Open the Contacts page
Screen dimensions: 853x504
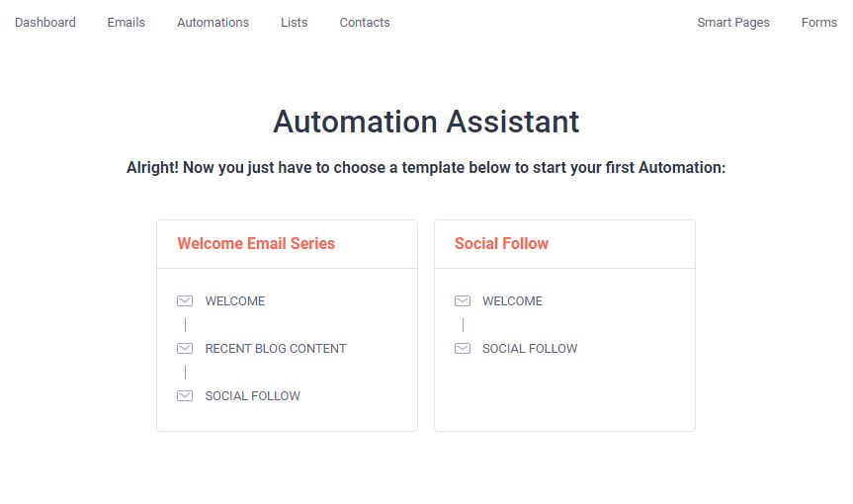click(x=365, y=23)
